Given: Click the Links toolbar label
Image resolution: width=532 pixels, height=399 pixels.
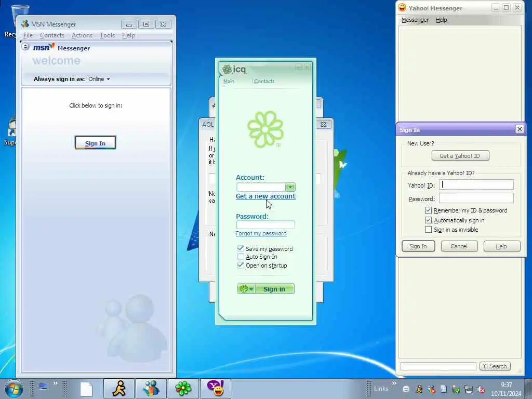Looking at the screenshot, I should pyautogui.click(x=381, y=389).
